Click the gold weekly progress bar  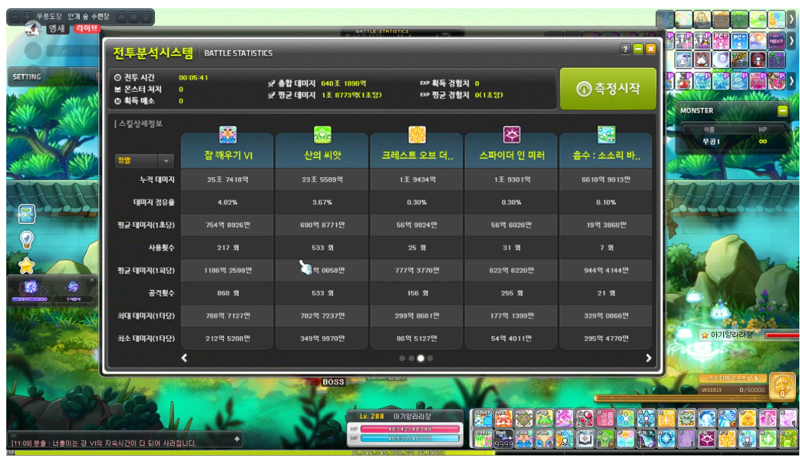pos(684,398)
